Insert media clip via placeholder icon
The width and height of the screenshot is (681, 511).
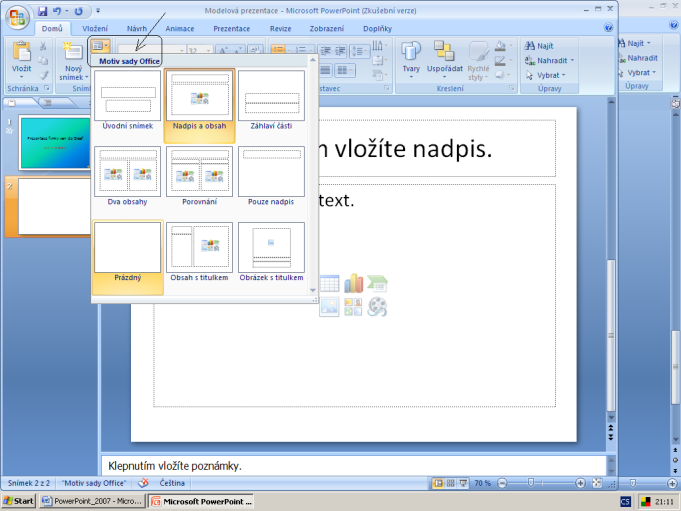click(377, 307)
